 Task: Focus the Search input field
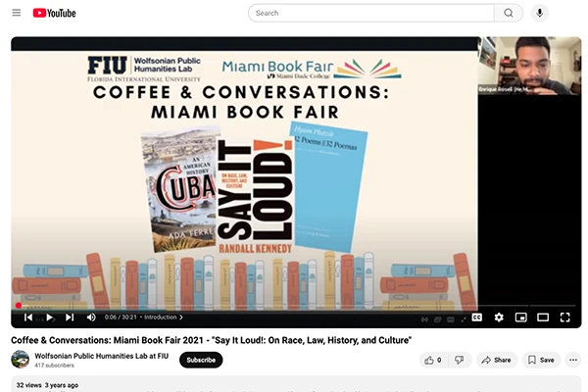tap(371, 13)
